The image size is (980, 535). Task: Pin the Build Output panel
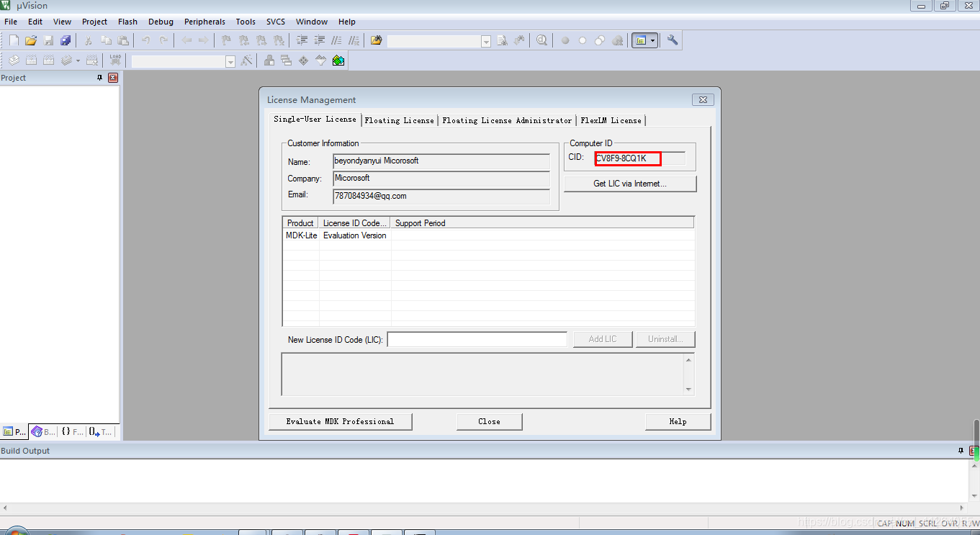[x=961, y=451]
